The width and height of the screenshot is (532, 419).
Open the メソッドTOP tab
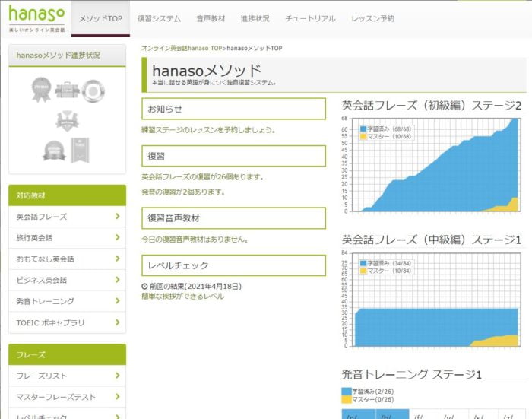click(100, 18)
